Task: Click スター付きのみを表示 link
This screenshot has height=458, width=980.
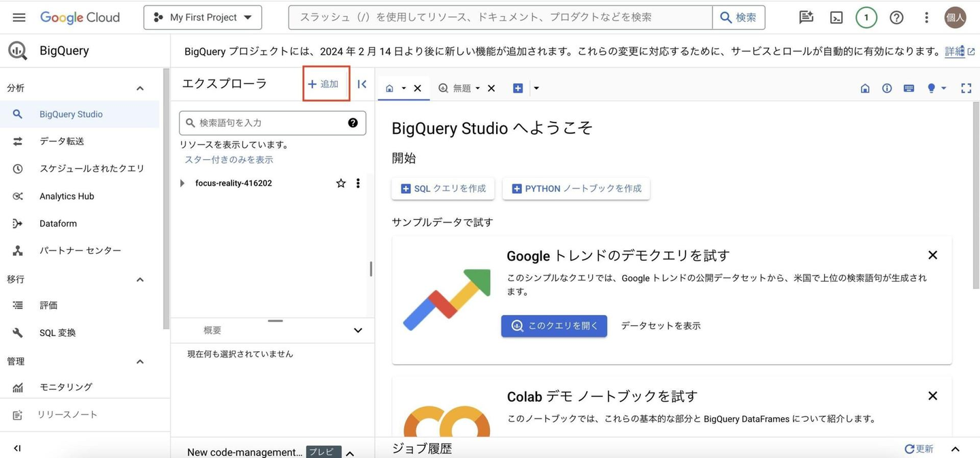Action: click(x=229, y=159)
